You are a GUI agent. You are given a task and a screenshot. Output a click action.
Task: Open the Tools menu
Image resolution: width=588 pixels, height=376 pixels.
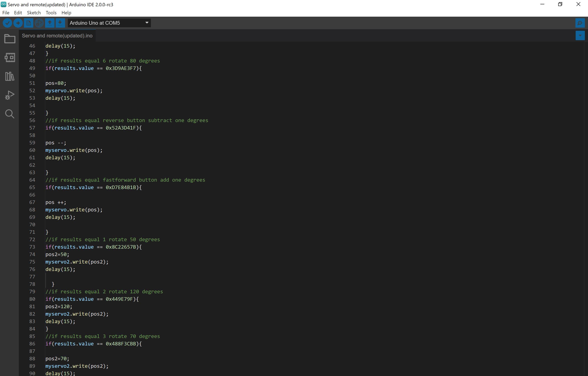(51, 13)
